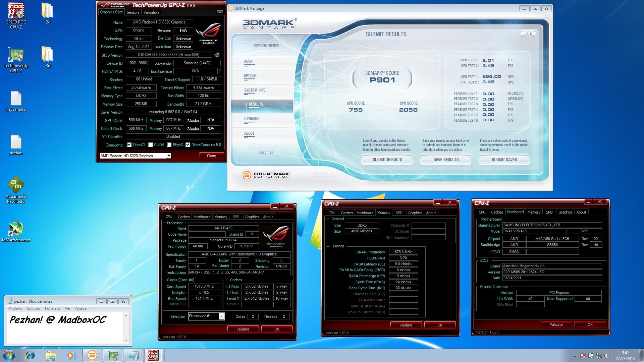Screen dimensions: 644x362
Task: Click Bus Interface question mark in GPU-Z
Action: click(x=220, y=71)
